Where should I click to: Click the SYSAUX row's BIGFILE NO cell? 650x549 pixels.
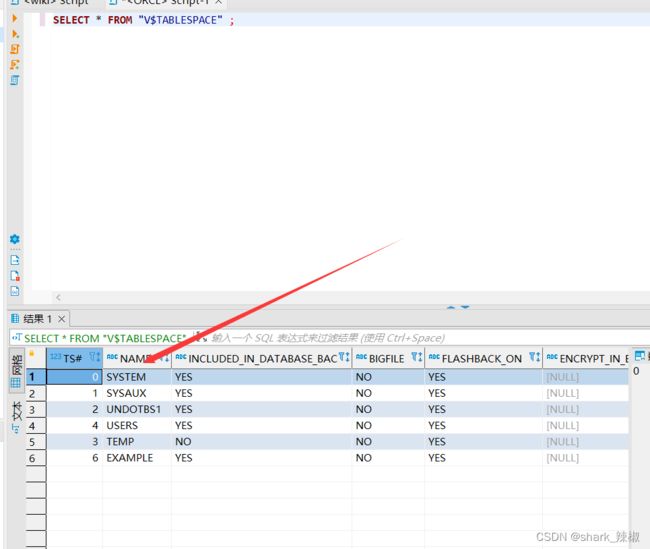[x=388, y=393]
